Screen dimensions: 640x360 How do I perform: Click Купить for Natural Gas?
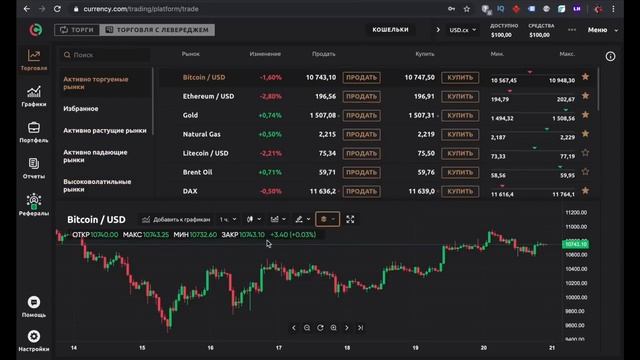[x=460, y=135]
